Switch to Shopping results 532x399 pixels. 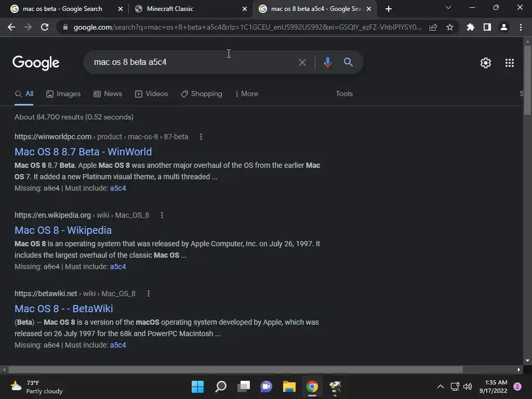pyautogui.click(x=202, y=94)
